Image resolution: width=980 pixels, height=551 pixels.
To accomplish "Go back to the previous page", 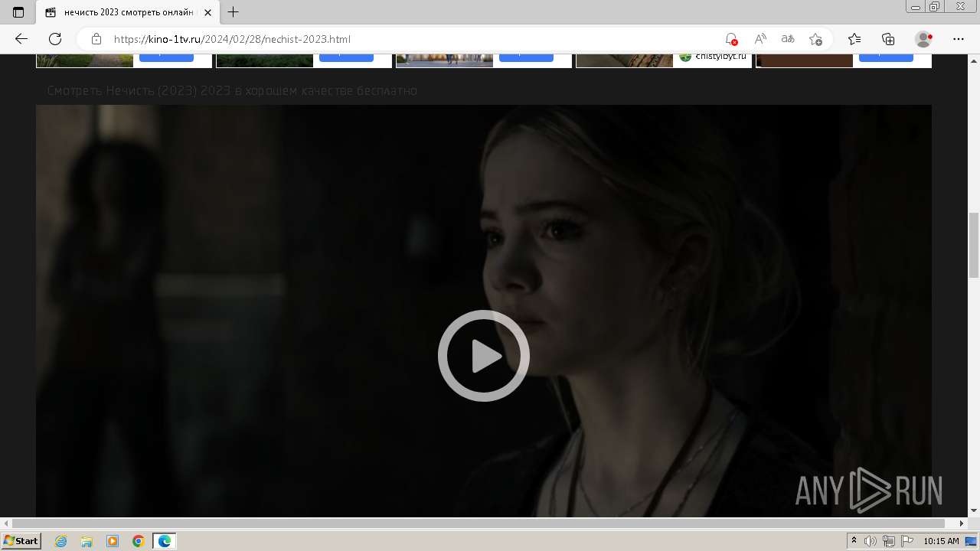I will pos(21,39).
